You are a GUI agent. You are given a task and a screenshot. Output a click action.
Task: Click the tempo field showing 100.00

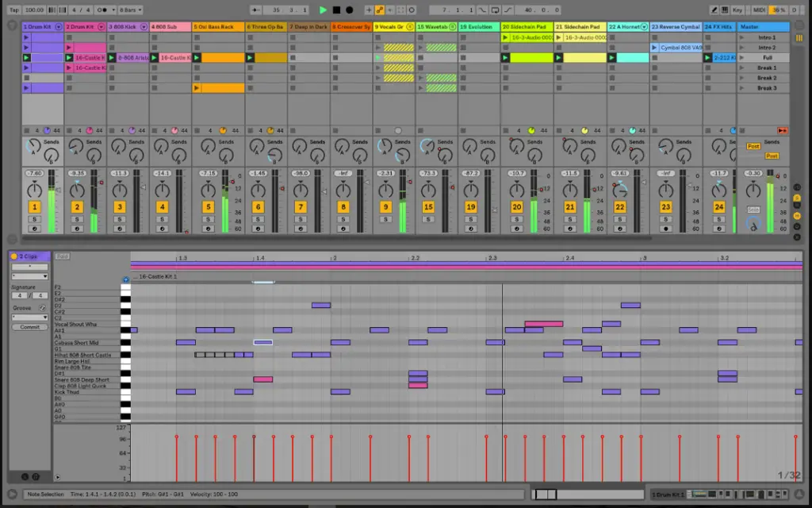pos(34,10)
